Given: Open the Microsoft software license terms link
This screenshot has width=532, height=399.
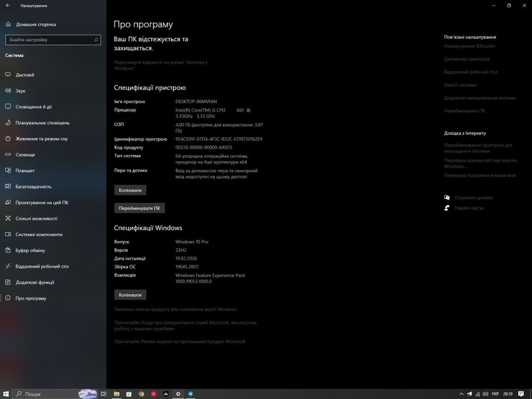Looking at the screenshot, I should point(180,341).
